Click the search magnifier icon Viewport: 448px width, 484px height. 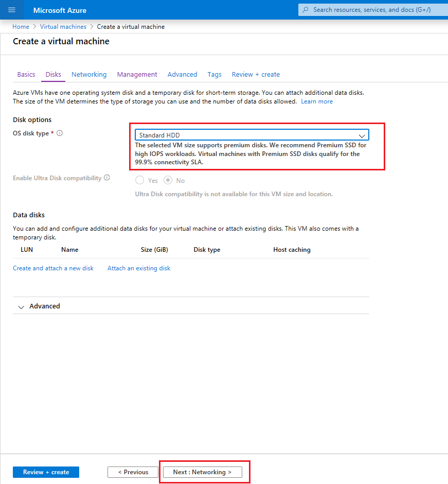click(306, 9)
